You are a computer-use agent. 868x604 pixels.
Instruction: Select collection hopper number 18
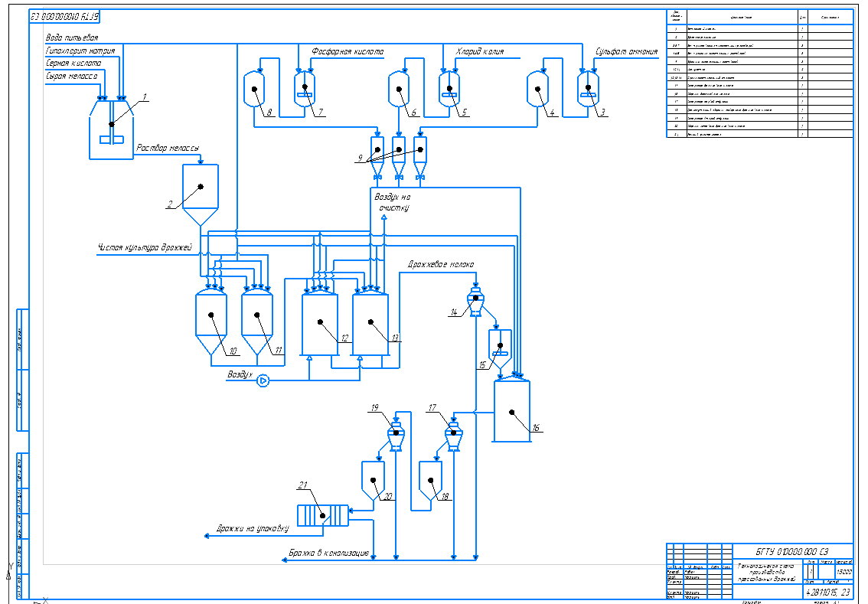(x=431, y=480)
